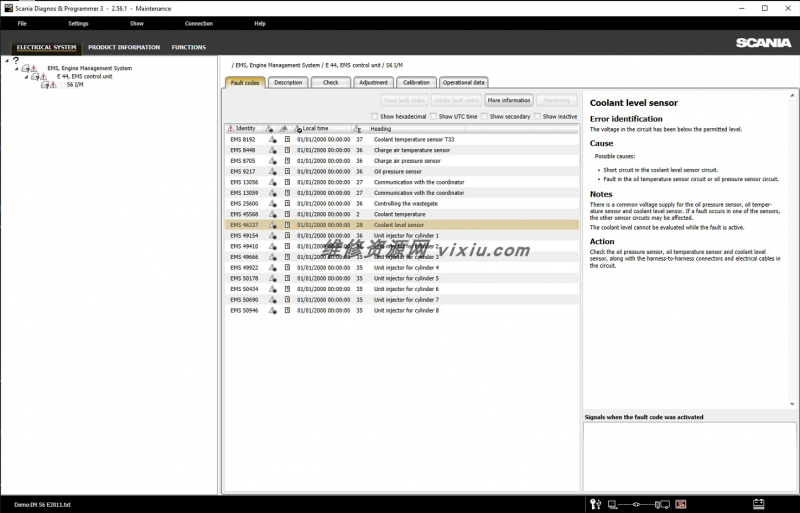Open the File menu

coord(22,23)
